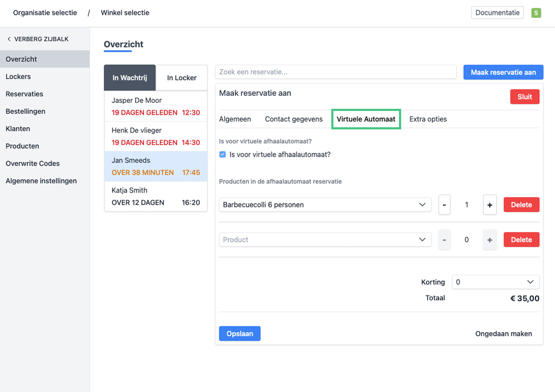Open the Barbecuecolli 6 personen product dropdown
The height and width of the screenshot is (392, 555).
325,205
